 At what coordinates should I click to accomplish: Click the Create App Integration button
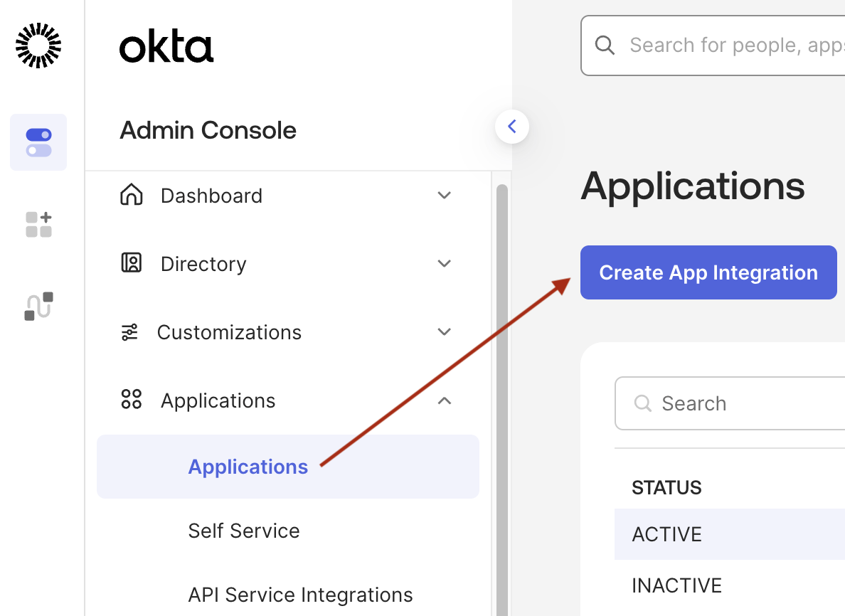[x=708, y=272]
